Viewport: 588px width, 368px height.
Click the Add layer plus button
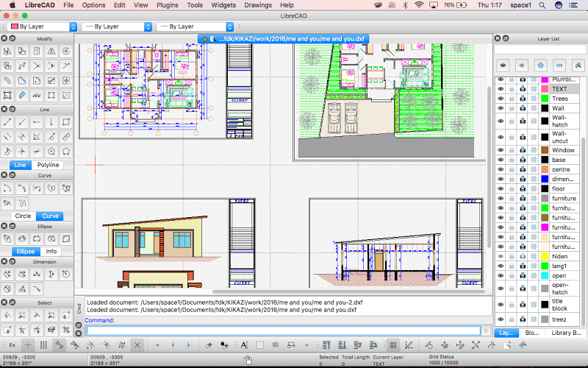tap(541, 65)
